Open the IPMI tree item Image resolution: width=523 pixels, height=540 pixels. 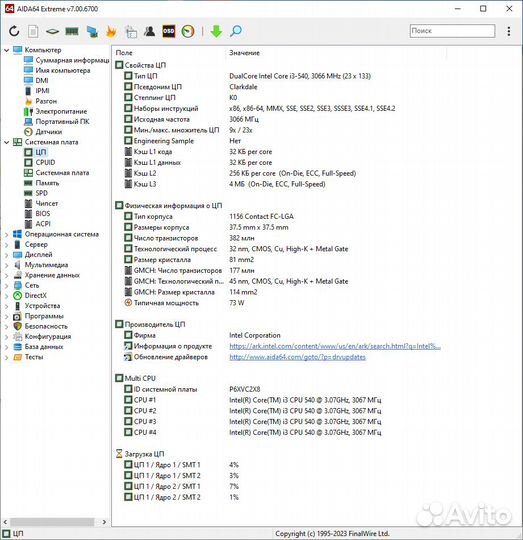pyautogui.click(x=36, y=91)
